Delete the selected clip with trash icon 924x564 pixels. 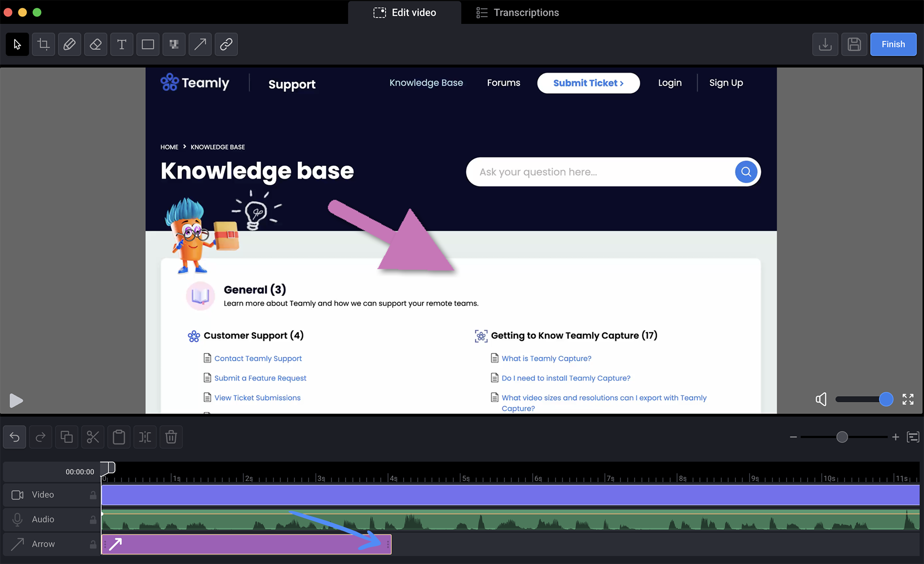point(171,437)
